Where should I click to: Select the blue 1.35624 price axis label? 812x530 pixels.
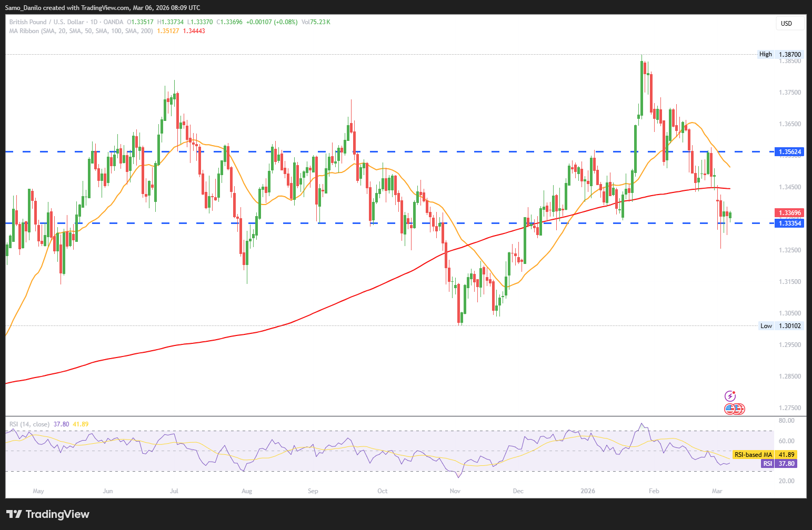[x=790, y=152]
